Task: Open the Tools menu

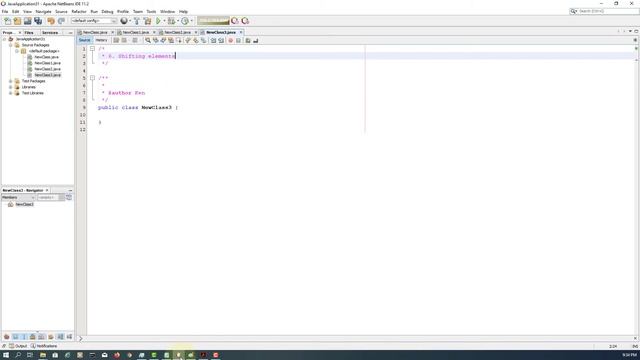Action: [x=151, y=11]
